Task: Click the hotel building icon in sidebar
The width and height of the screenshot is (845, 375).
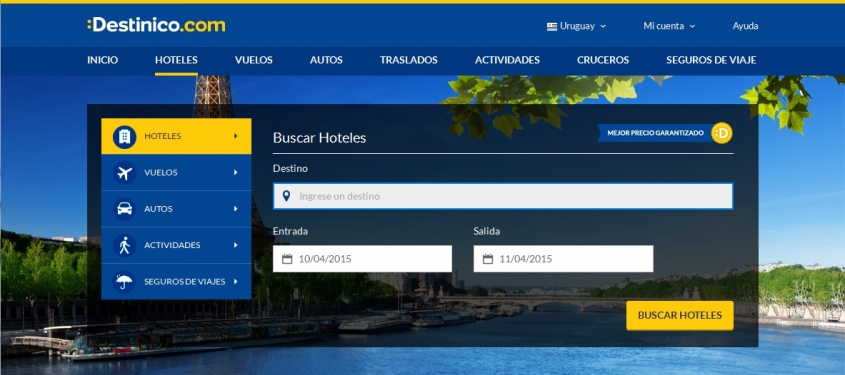Action: point(124,136)
